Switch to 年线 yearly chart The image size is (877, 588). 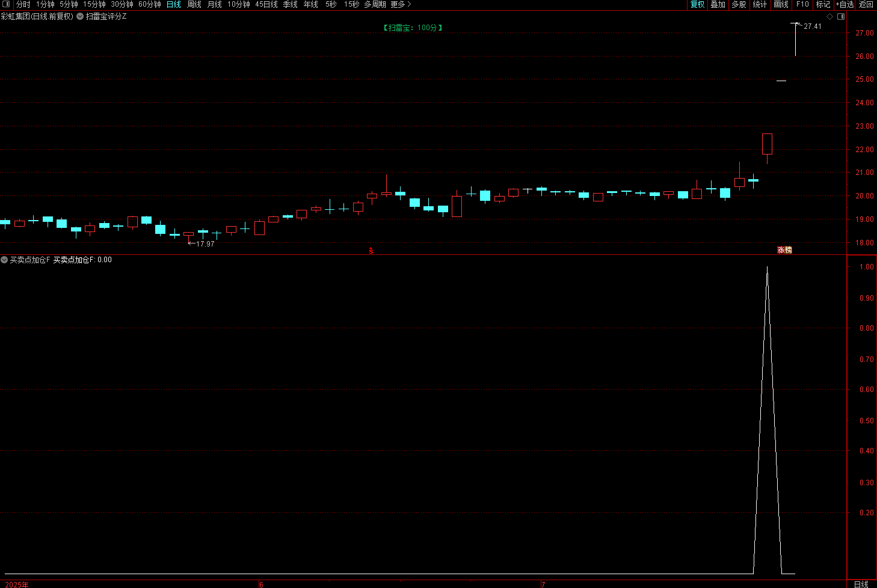[x=311, y=4]
